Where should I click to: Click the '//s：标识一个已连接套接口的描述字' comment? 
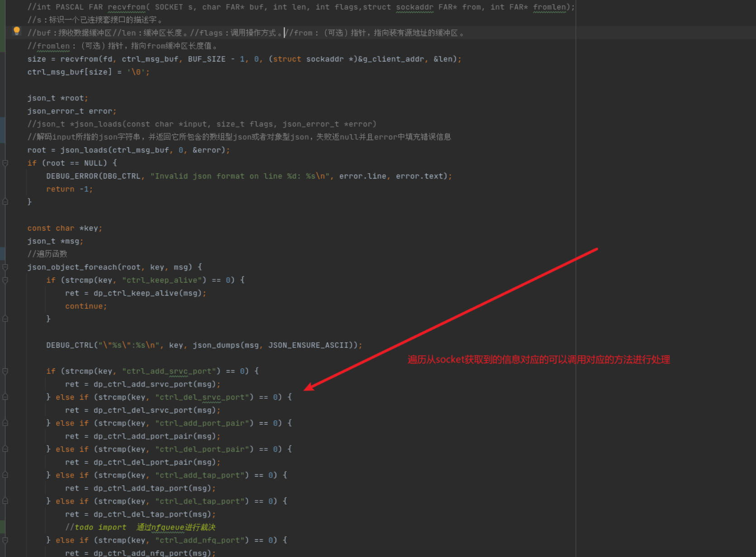coord(95,20)
